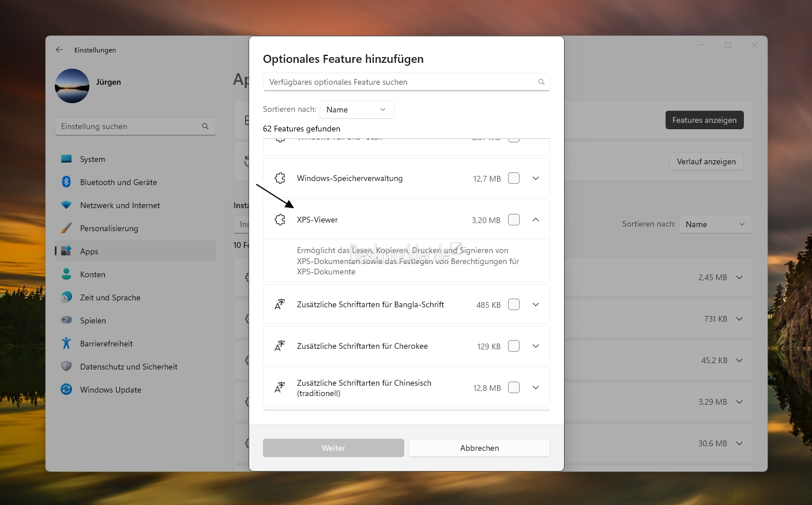The height and width of the screenshot is (505, 812).
Task: Click the Netzwerk wifi icon in sidebar
Action: pos(66,205)
